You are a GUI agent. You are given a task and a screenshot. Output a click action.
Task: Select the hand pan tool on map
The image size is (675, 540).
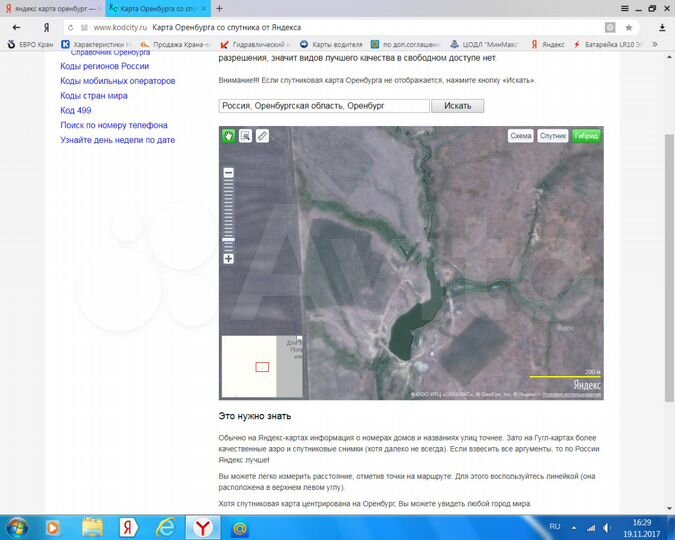[x=228, y=135]
